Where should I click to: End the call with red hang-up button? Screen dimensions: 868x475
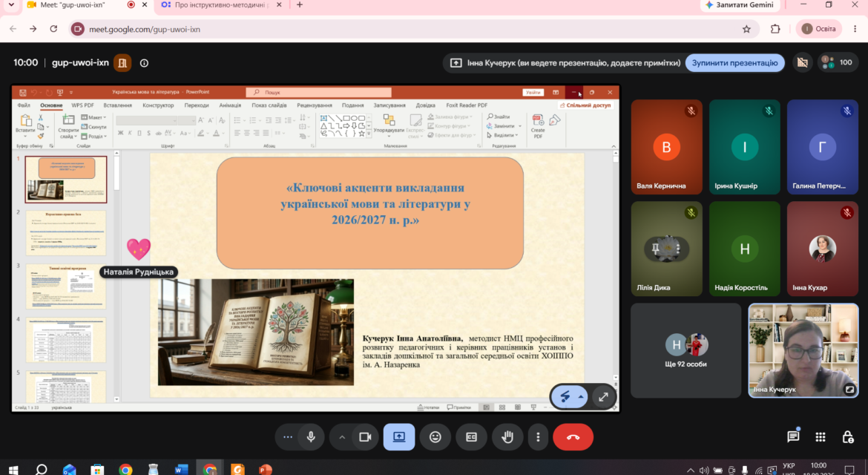pyautogui.click(x=573, y=437)
